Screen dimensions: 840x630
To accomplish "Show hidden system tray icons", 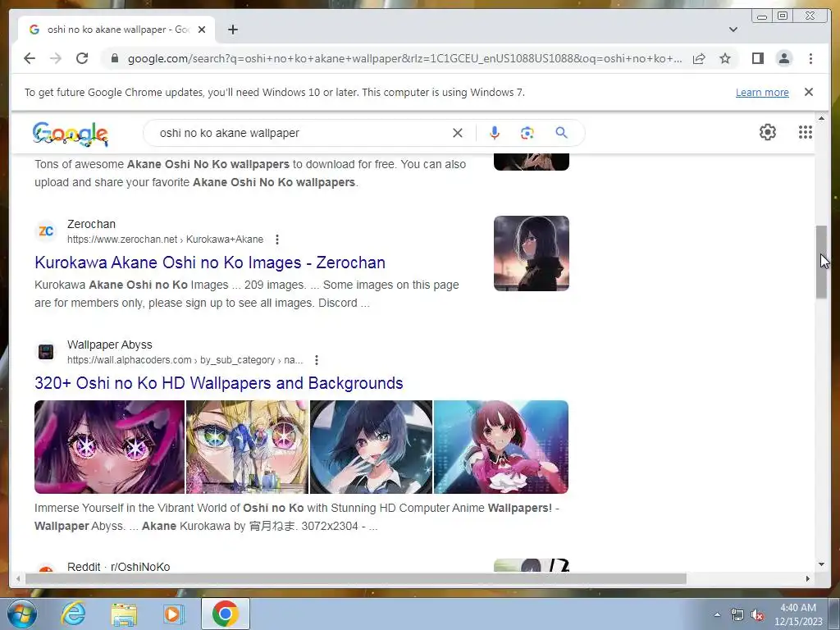I will tap(717, 614).
